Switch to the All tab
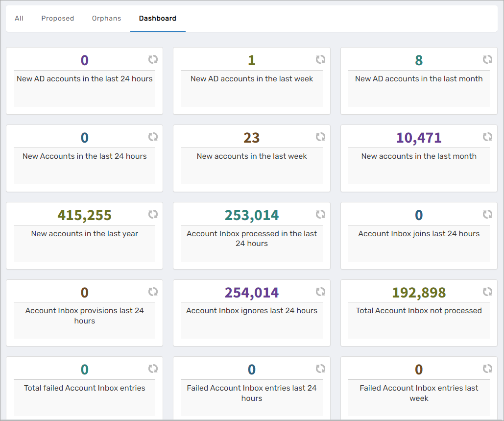The image size is (504, 421). click(19, 18)
